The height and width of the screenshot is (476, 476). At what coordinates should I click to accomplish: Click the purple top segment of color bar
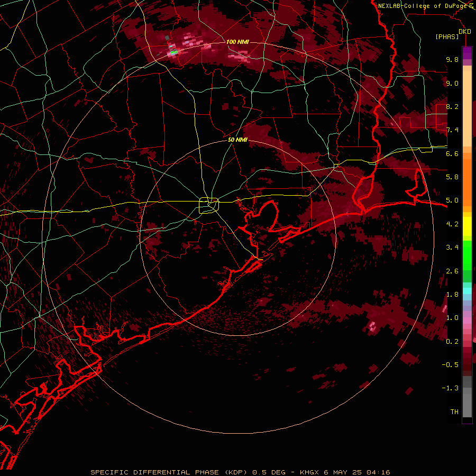coord(467,53)
